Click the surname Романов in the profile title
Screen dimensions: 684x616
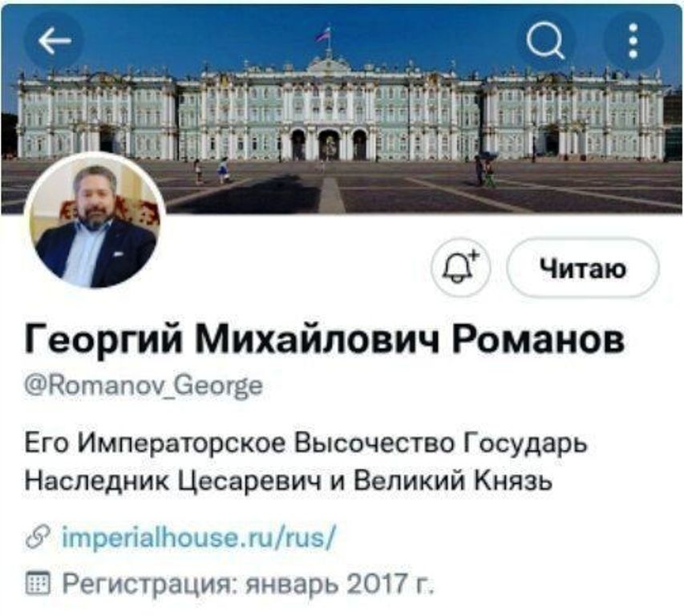[x=538, y=339]
